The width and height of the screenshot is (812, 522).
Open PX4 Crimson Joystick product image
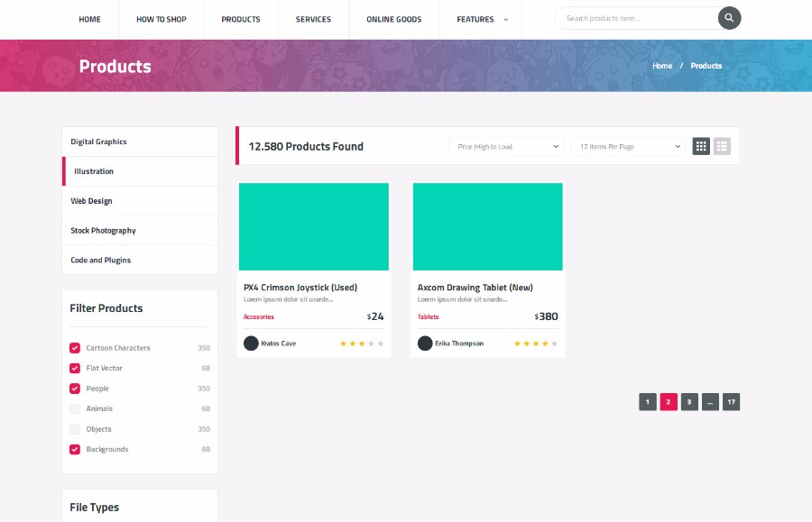(314, 226)
